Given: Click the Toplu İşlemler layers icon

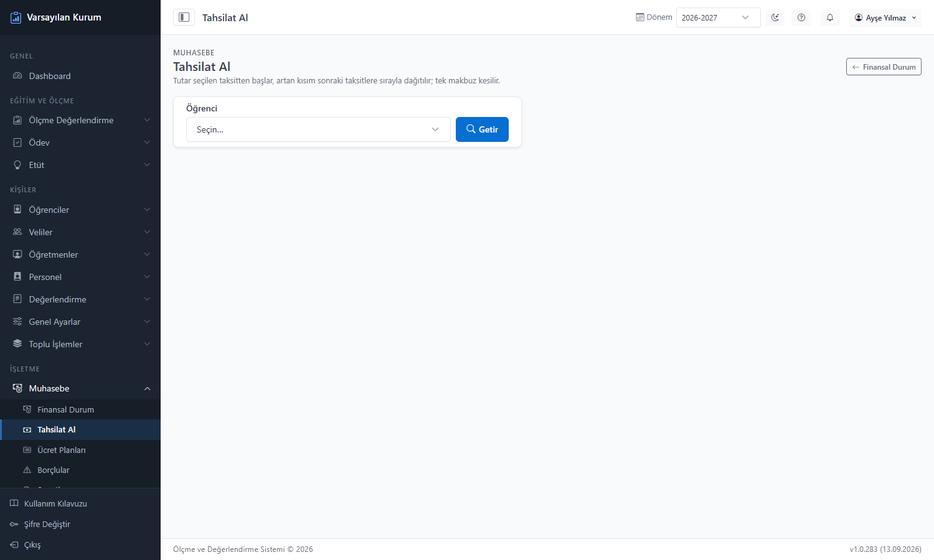Looking at the screenshot, I should 17,344.
